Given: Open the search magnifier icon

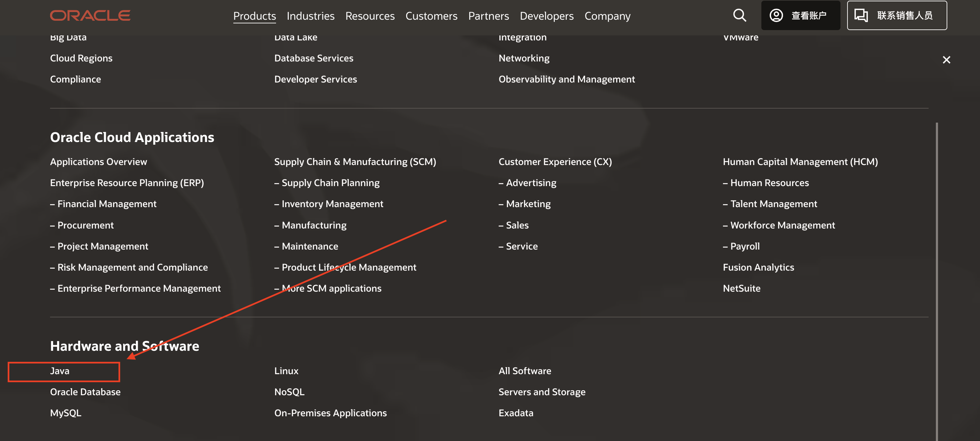Looking at the screenshot, I should [739, 15].
